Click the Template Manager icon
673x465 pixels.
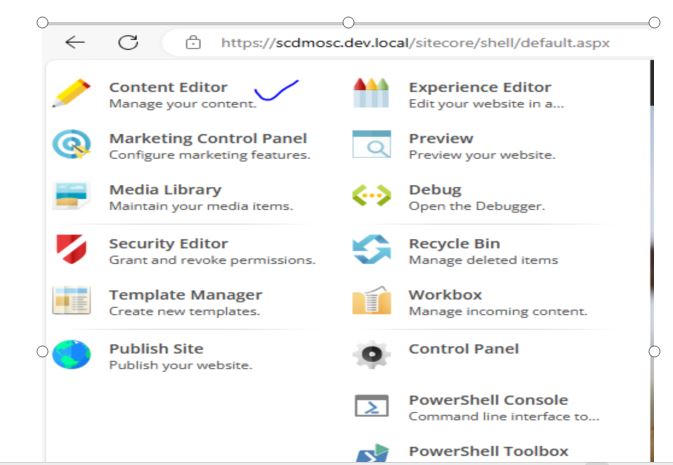tap(71, 301)
